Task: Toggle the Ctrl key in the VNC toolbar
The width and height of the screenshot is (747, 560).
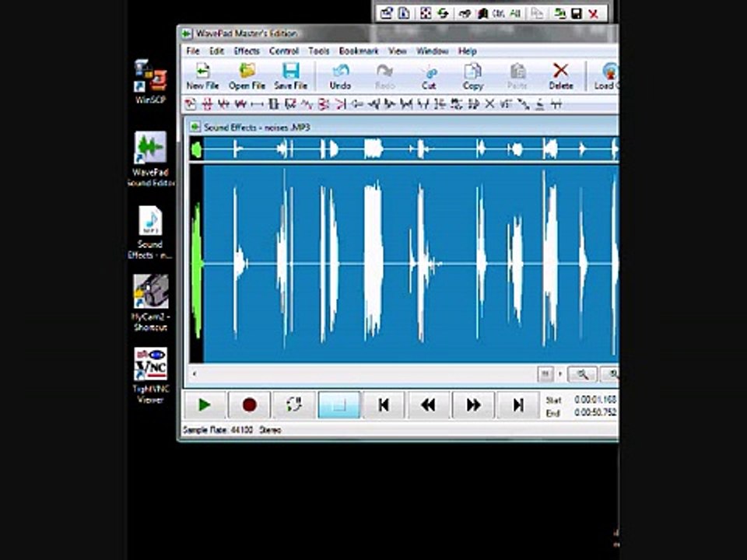Action: coord(498,13)
